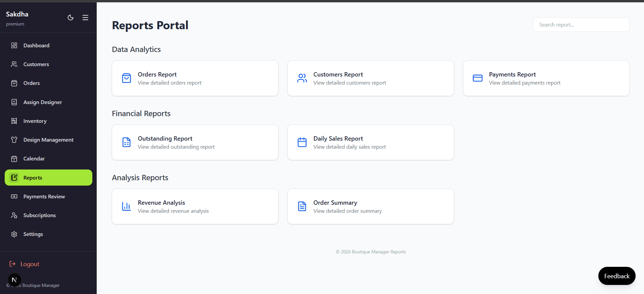The width and height of the screenshot is (644, 294).
Task: Click the Reports notebook icon in the sidebar
Action: point(14,178)
